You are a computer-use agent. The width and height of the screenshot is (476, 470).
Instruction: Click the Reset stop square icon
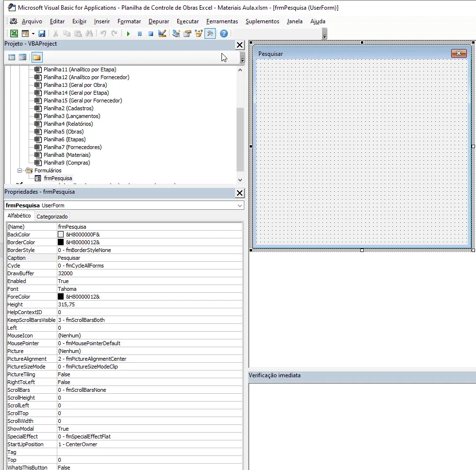(x=151, y=34)
